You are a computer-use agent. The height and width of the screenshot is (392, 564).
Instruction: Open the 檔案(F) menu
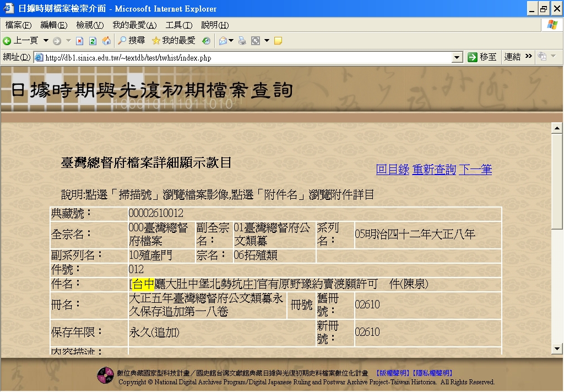click(18, 25)
